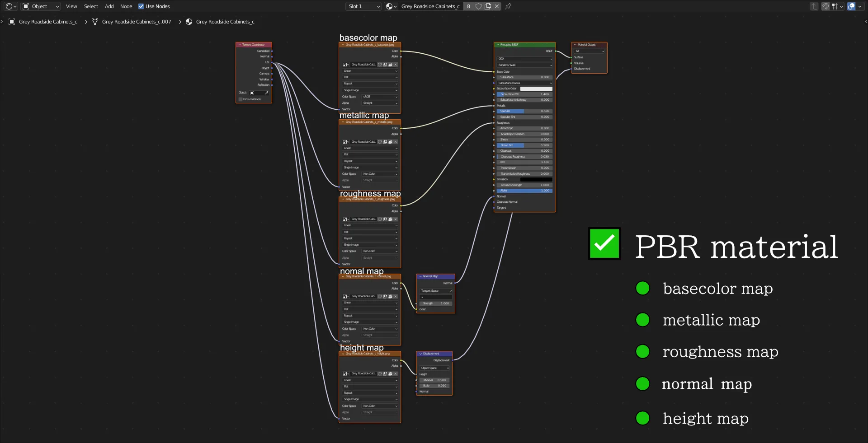The image size is (868, 443).
Task: Click material name field Grey Roadside Cabinets_c
Action: pos(430,6)
